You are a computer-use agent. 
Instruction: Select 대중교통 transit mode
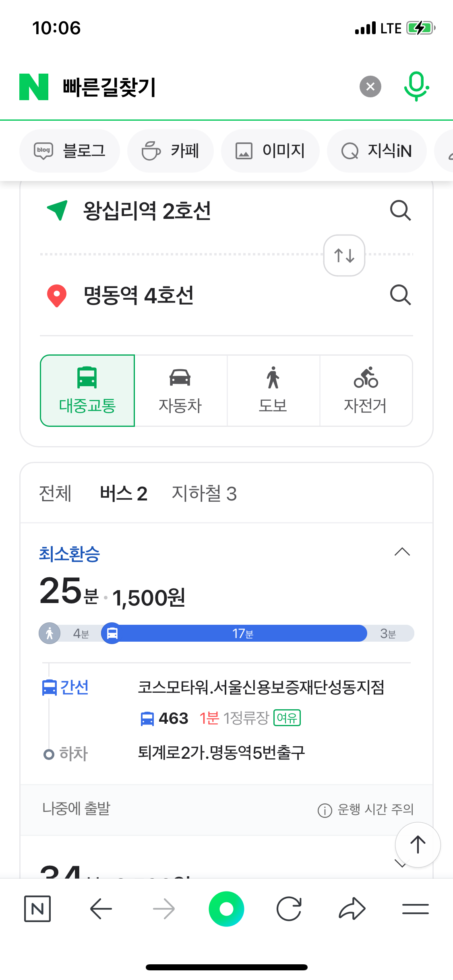pyautogui.click(x=87, y=391)
